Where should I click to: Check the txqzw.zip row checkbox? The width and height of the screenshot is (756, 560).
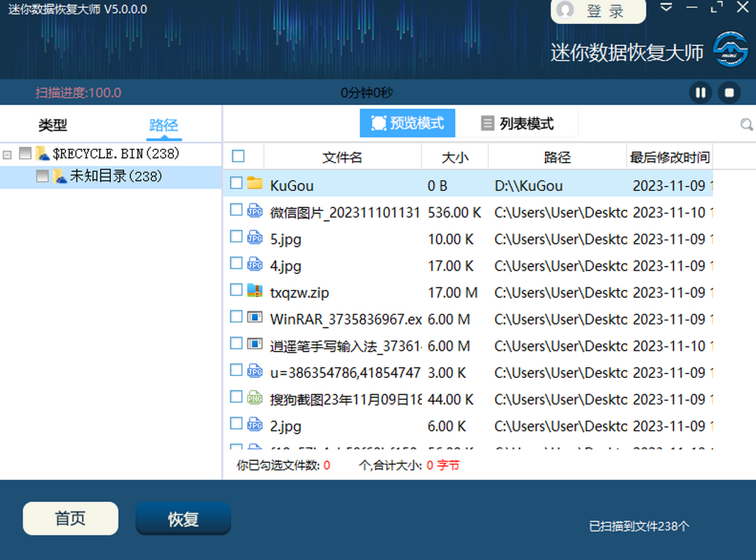click(x=236, y=290)
